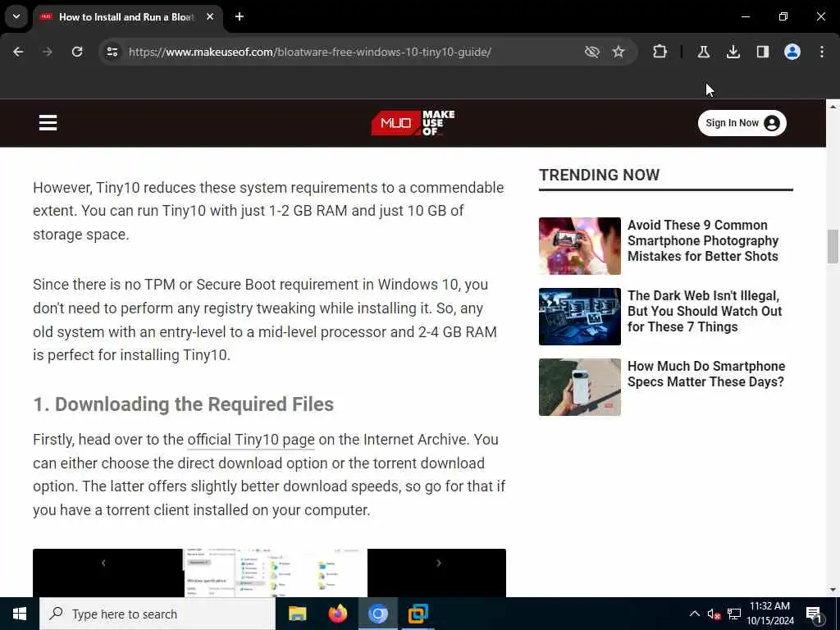840x630 pixels.
Task: Show hidden system tray icons
Action: pyautogui.click(x=694, y=614)
